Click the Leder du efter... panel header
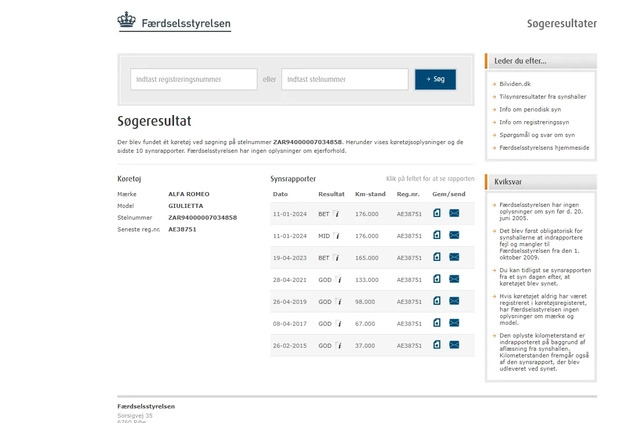 (x=541, y=61)
